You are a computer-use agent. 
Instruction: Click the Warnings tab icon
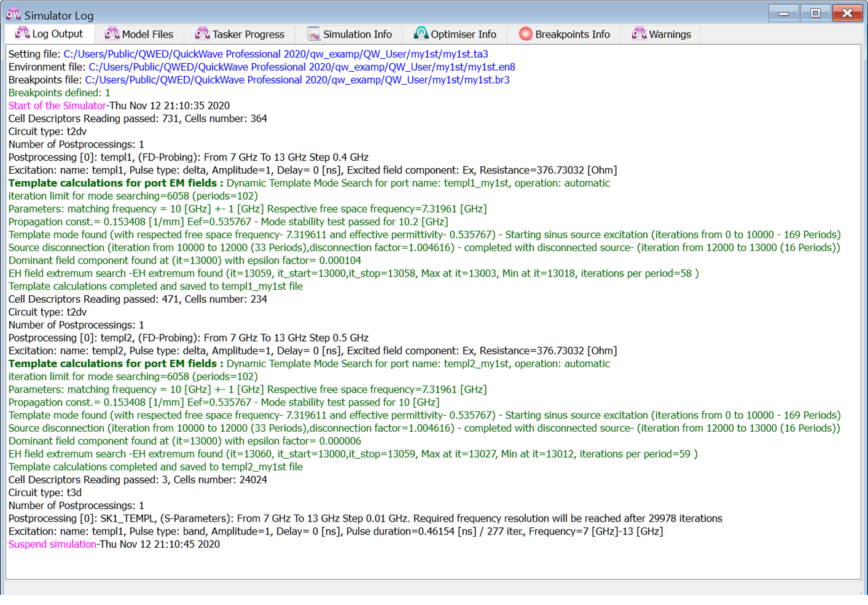pyautogui.click(x=639, y=33)
